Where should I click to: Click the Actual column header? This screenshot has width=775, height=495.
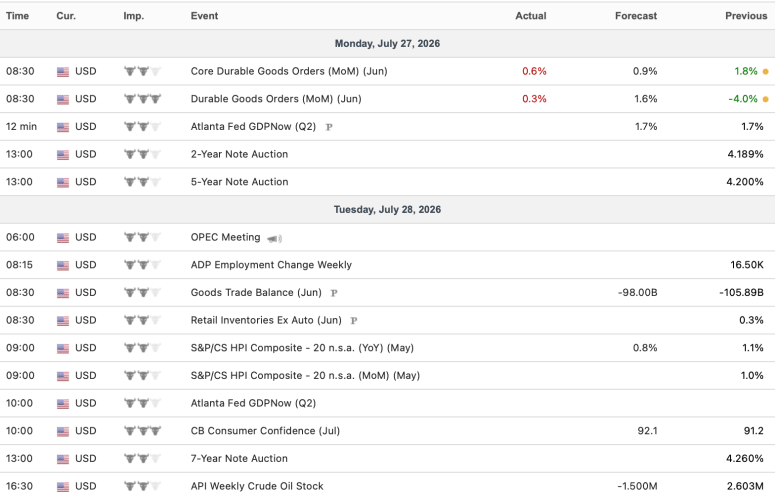[531, 16]
